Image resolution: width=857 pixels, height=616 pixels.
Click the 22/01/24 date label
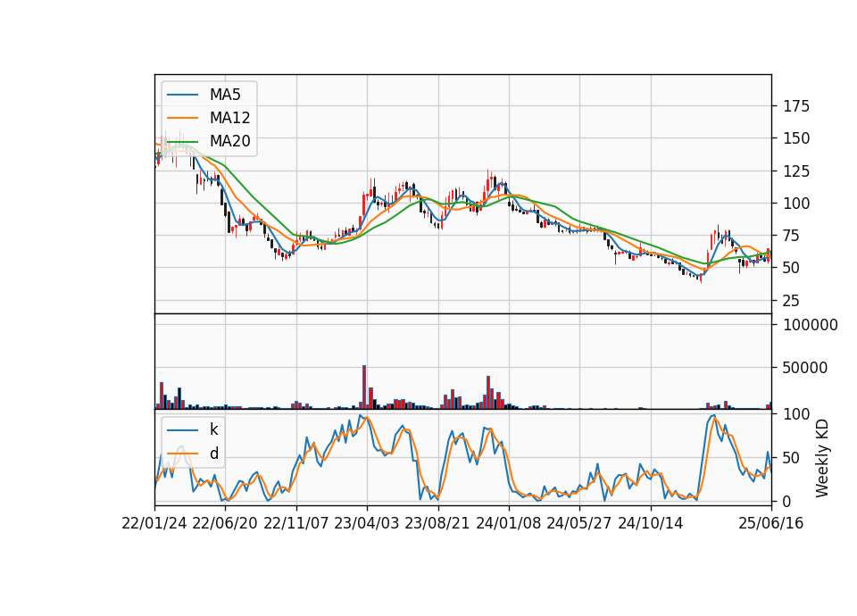tap(154, 523)
